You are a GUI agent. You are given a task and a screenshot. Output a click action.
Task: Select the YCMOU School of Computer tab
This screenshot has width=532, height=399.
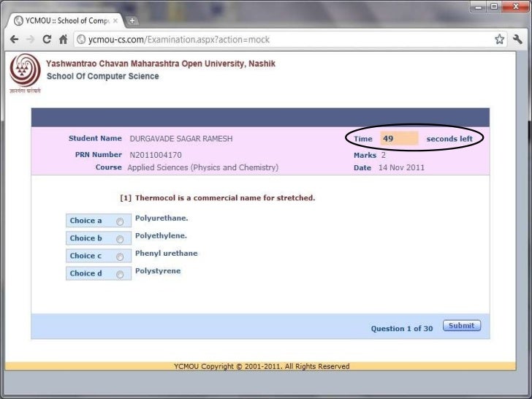pyautogui.click(x=66, y=20)
